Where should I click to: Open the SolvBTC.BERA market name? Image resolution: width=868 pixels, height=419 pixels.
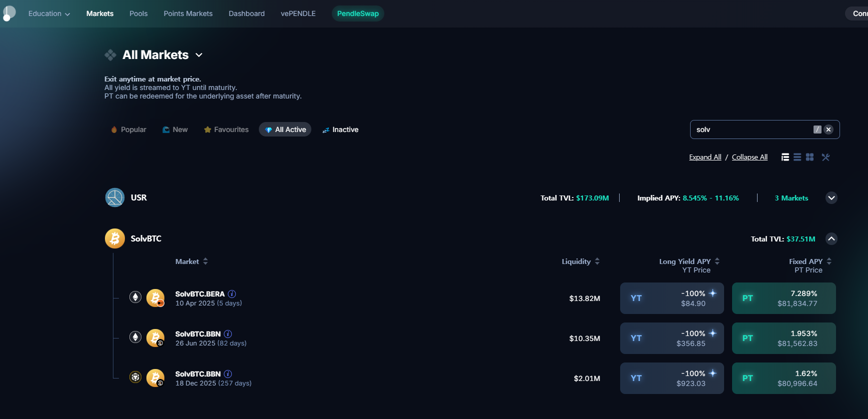coord(200,294)
